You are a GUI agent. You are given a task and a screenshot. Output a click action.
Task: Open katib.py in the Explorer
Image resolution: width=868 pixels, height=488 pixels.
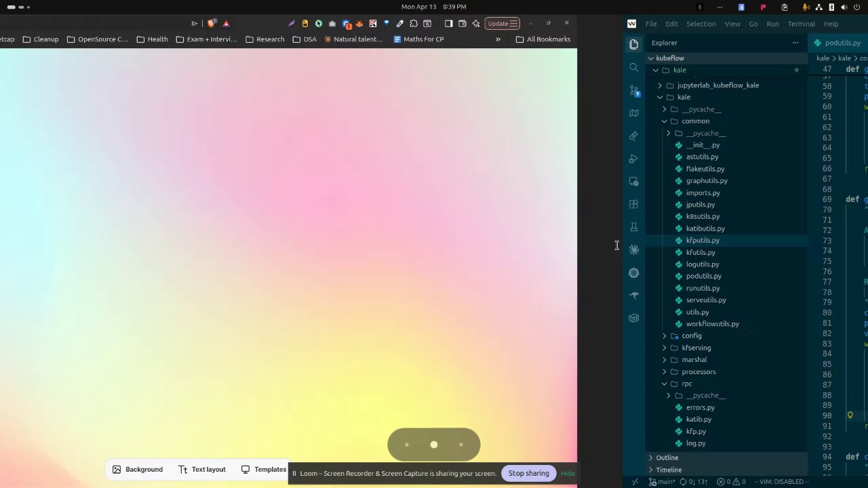(x=727, y=420)
